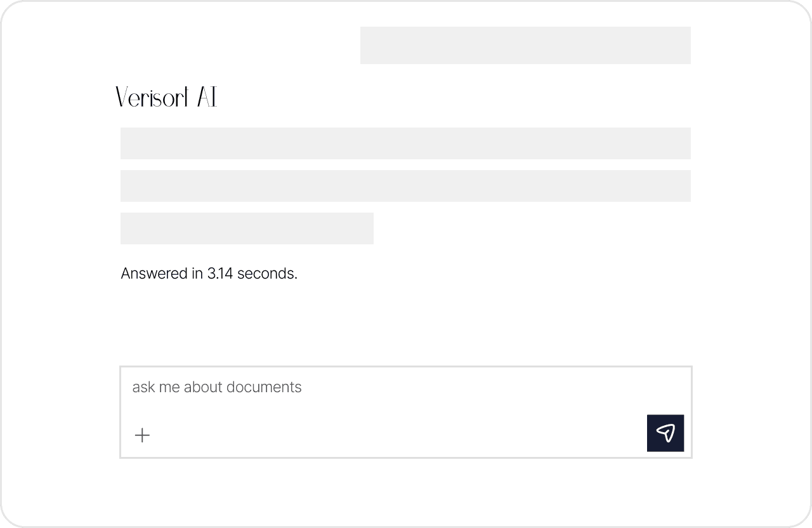Click the word "in" of the answer time
This screenshot has width=812, height=528.
(197, 274)
